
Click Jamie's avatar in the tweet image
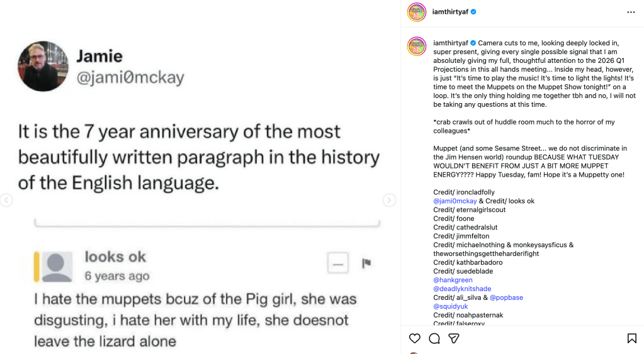43,67
